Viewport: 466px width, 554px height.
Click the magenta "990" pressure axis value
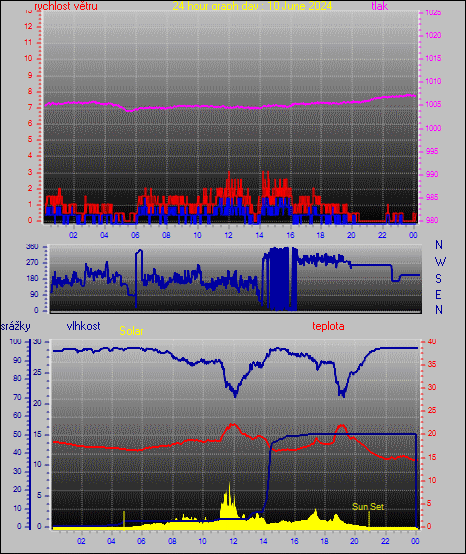tap(432, 174)
